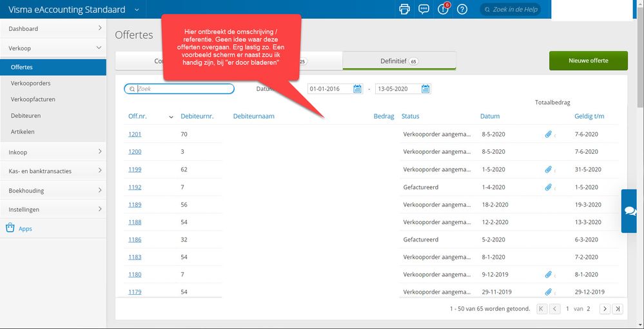Click the Nieuwe offerte button
Viewport: 644px width, 329px height.
point(588,61)
